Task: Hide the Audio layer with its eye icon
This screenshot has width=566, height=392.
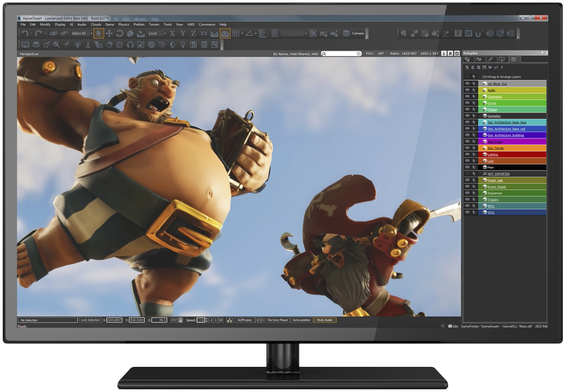Action: point(467,90)
